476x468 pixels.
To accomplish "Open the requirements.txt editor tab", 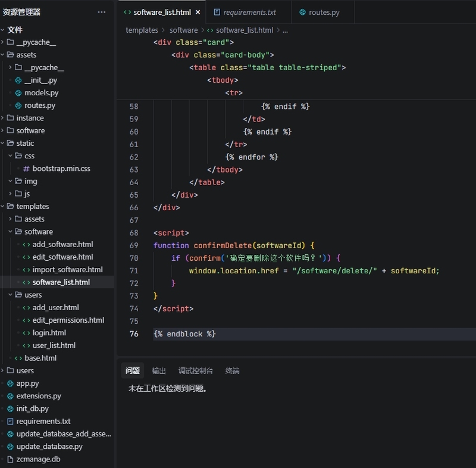I will pyautogui.click(x=249, y=12).
